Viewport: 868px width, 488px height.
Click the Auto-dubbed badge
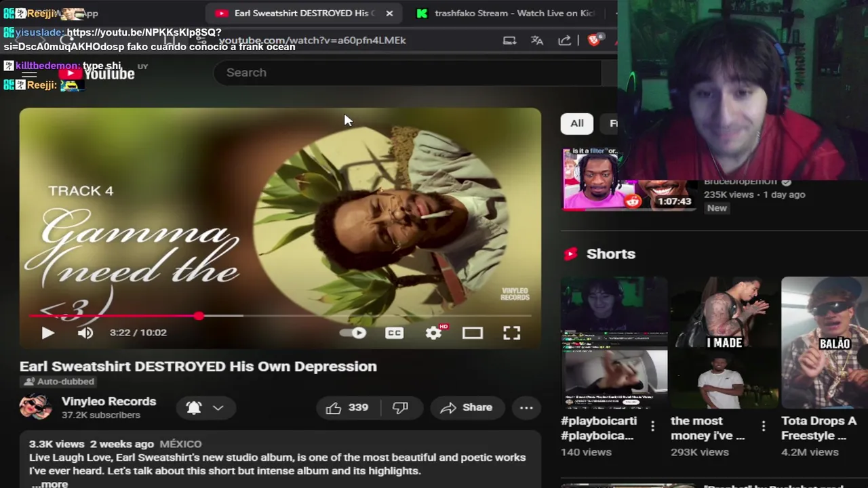click(x=58, y=382)
